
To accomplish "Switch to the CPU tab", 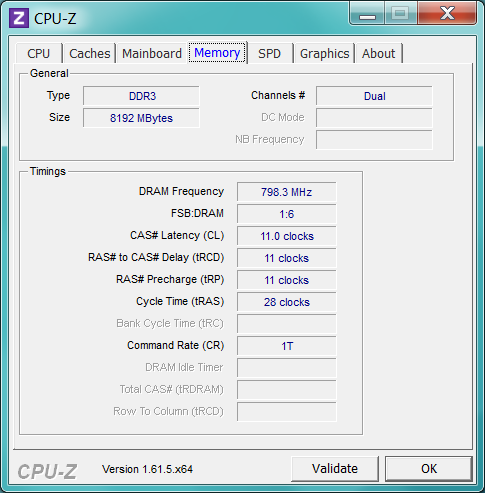I will click(39, 53).
